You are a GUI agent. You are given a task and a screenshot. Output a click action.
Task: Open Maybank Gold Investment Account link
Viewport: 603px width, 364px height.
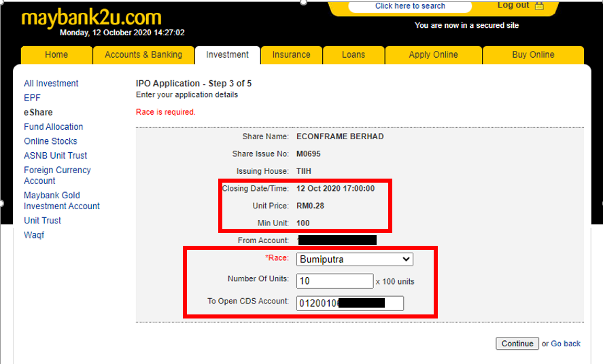(x=61, y=200)
